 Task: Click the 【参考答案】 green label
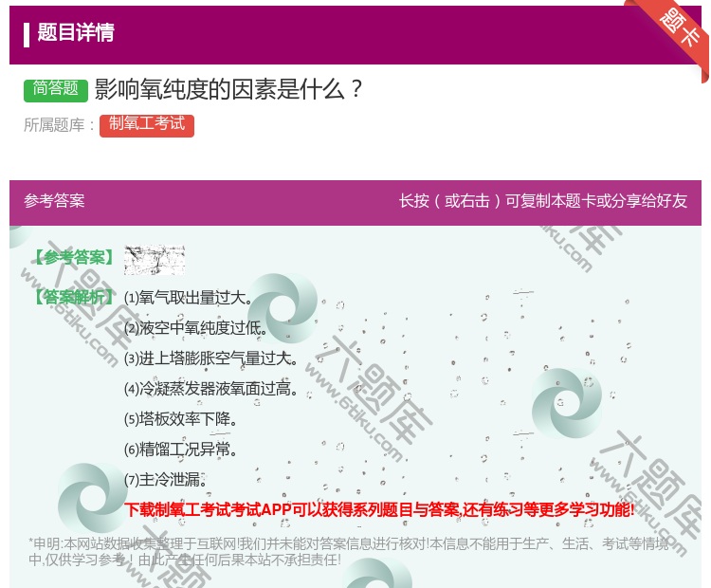coord(74,258)
